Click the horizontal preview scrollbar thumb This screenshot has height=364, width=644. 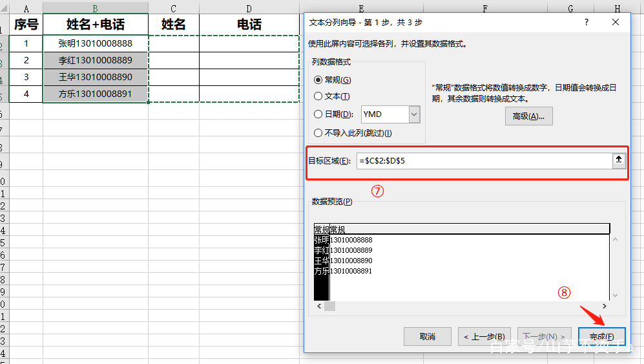coord(330,306)
